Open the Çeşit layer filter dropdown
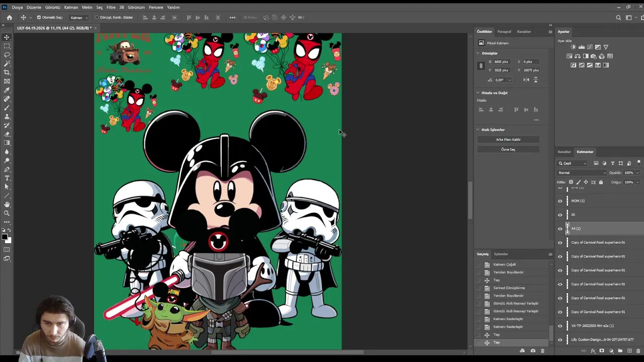The height and width of the screenshot is (362, 644). click(572, 163)
